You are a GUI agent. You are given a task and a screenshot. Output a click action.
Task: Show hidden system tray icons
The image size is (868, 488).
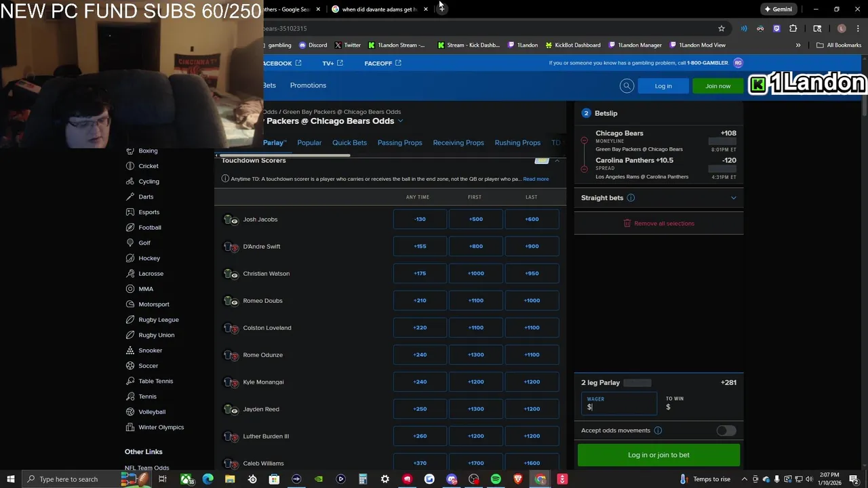(744, 479)
